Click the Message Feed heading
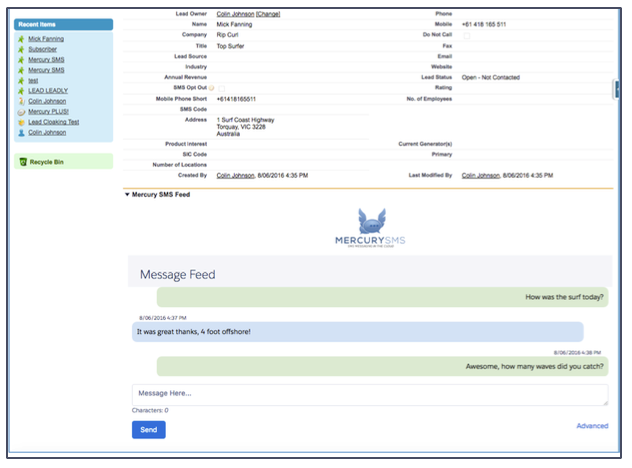Image resolution: width=632 pixels, height=468 pixels. pyautogui.click(x=178, y=275)
